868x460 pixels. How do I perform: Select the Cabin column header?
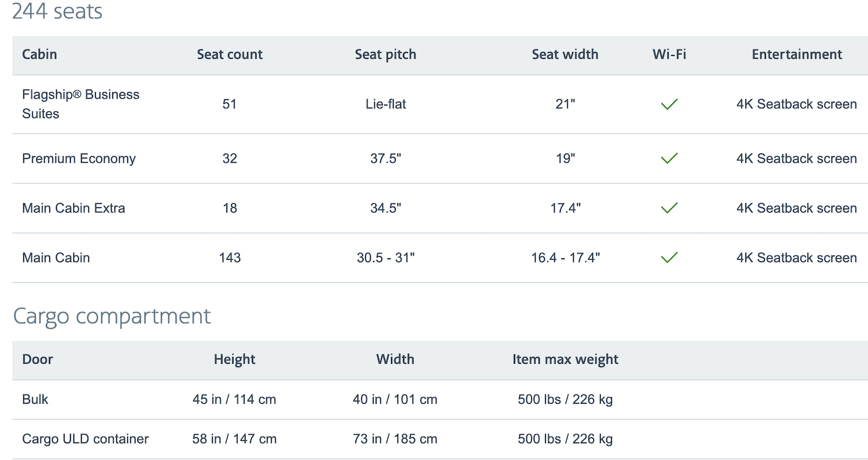(x=39, y=54)
